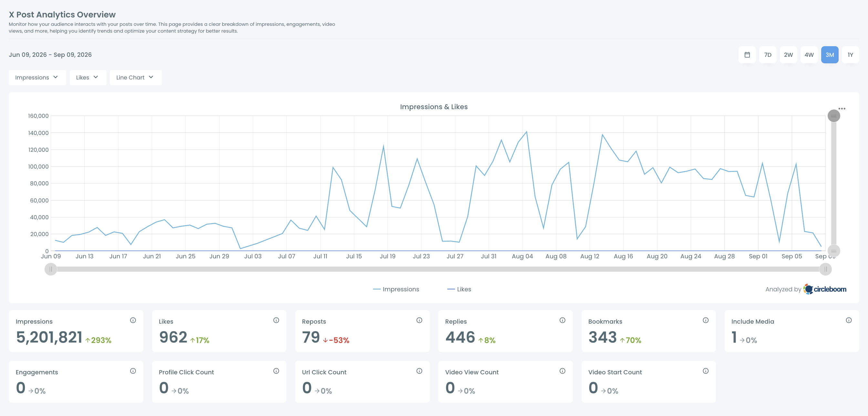Select the 1Y time range

pyautogui.click(x=851, y=55)
